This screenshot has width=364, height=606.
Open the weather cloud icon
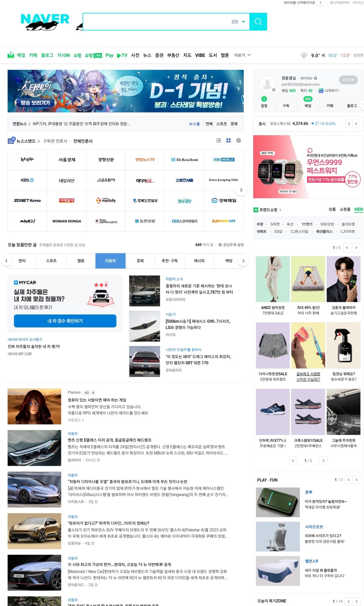click(x=304, y=55)
